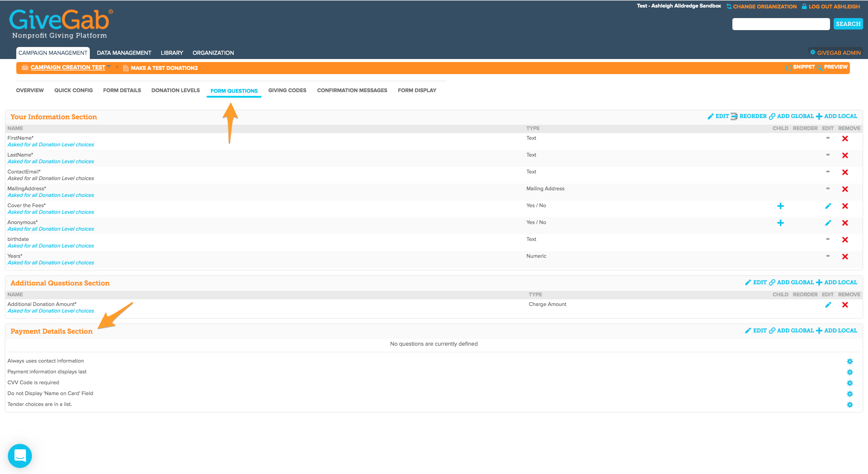This screenshot has height=474, width=868.
Task: Click Years' Asked for all Donation Level link
Action: coord(51,263)
